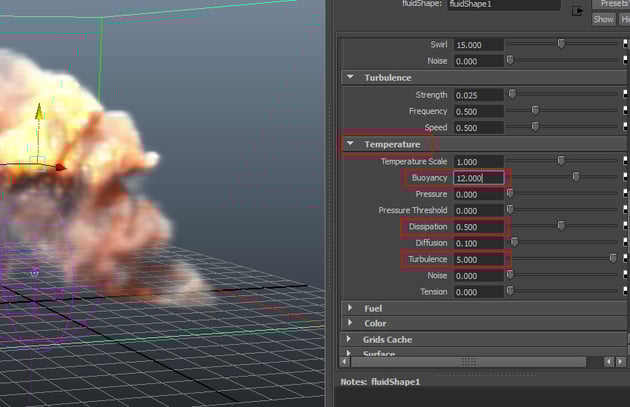The height and width of the screenshot is (407, 630).
Task: Click the Buoyancy value field
Action: (479, 178)
